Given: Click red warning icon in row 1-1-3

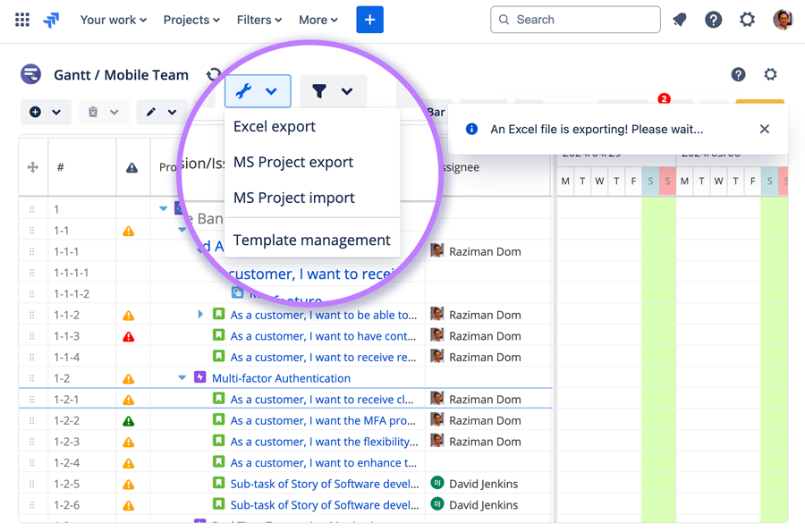Looking at the screenshot, I should tap(128, 336).
